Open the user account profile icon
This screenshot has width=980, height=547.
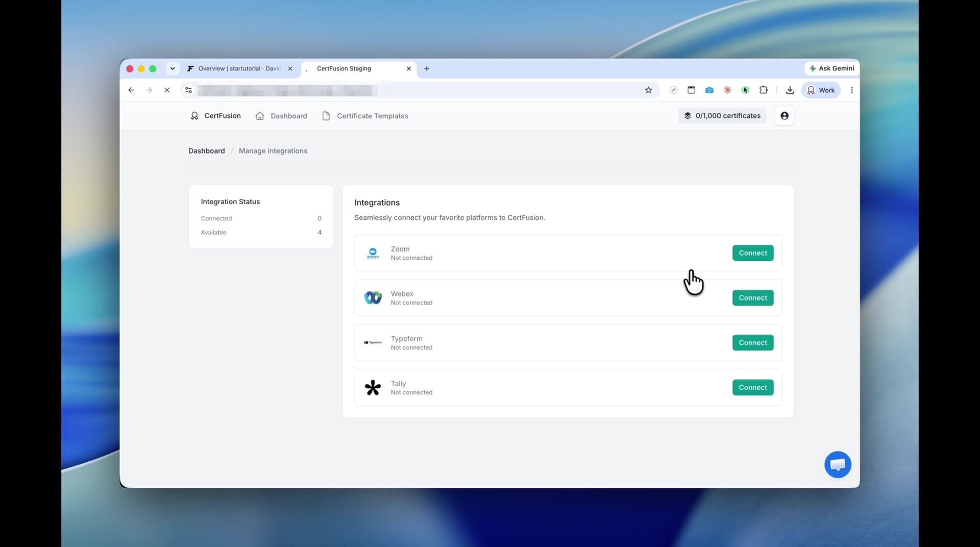tap(785, 116)
